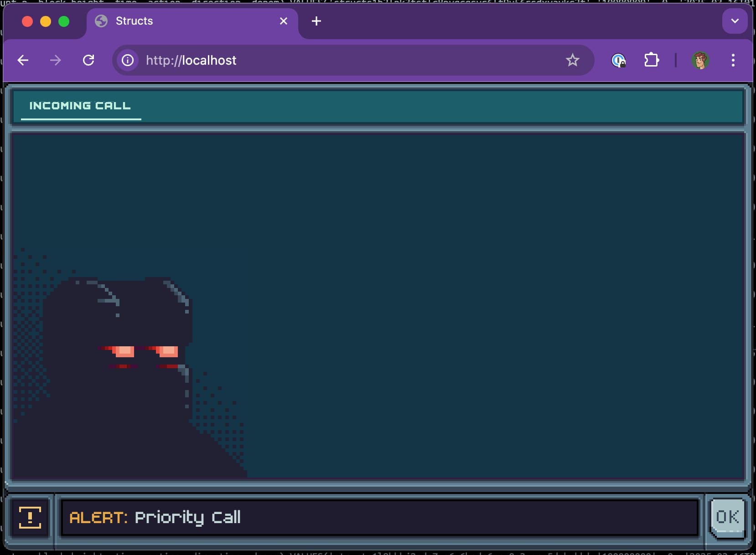
Task: Click the OK button to dismiss alert
Action: click(728, 518)
